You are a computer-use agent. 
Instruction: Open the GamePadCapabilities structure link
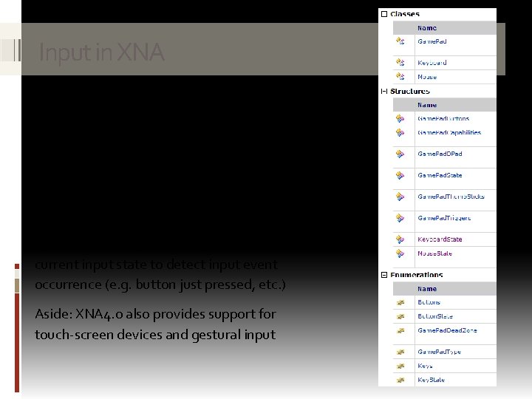[x=449, y=133]
